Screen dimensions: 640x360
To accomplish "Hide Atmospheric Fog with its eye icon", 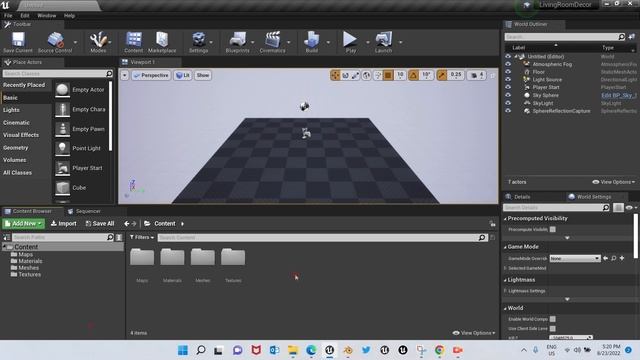I will point(508,64).
